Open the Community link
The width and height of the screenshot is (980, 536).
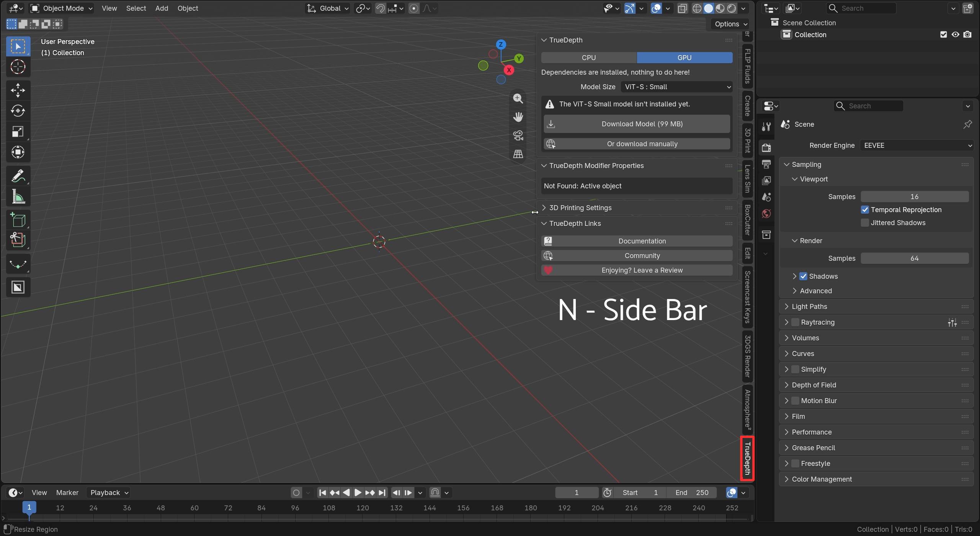(637, 256)
